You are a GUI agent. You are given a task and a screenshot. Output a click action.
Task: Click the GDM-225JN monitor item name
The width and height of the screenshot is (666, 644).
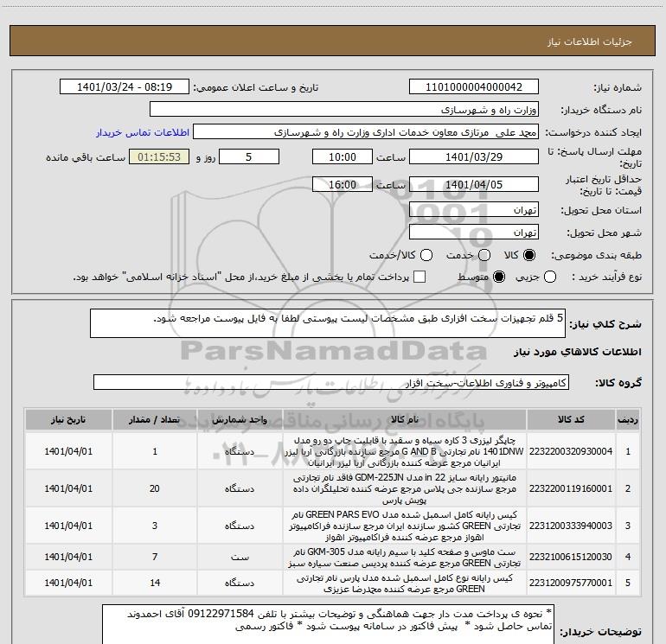pyautogui.click(x=405, y=488)
